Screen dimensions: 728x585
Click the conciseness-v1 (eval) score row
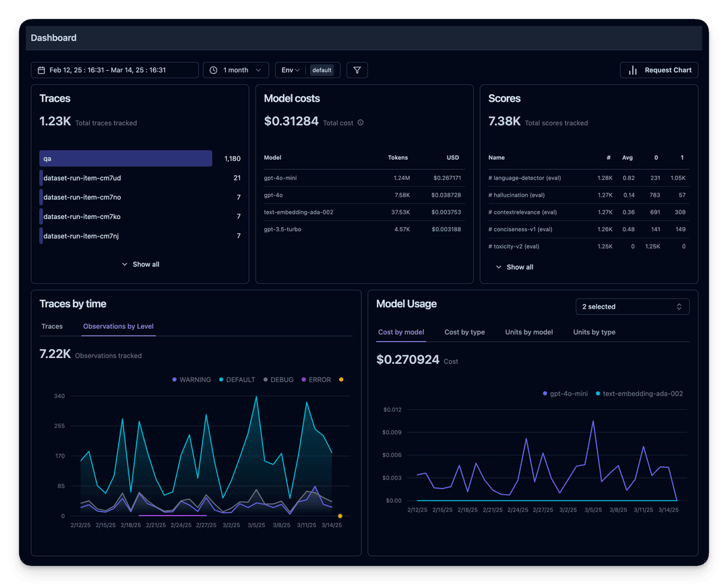(x=588, y=229)
